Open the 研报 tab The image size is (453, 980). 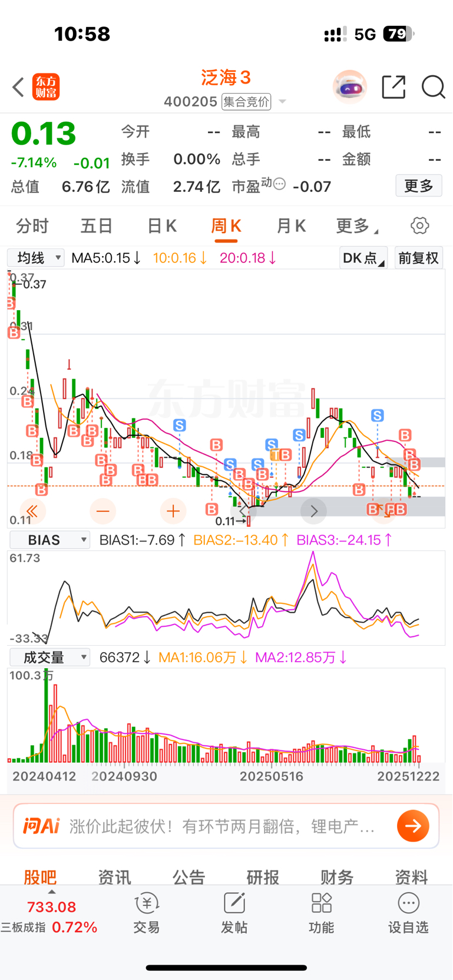[263, 877]
